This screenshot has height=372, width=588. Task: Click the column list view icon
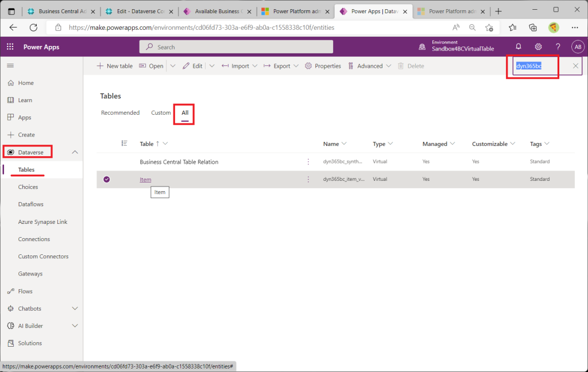[x=124, y=144]
